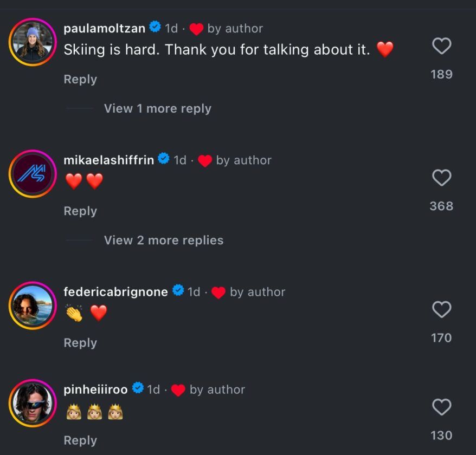
Task: Reply to pinheiiiroo's comment
Action: [80, 440]
